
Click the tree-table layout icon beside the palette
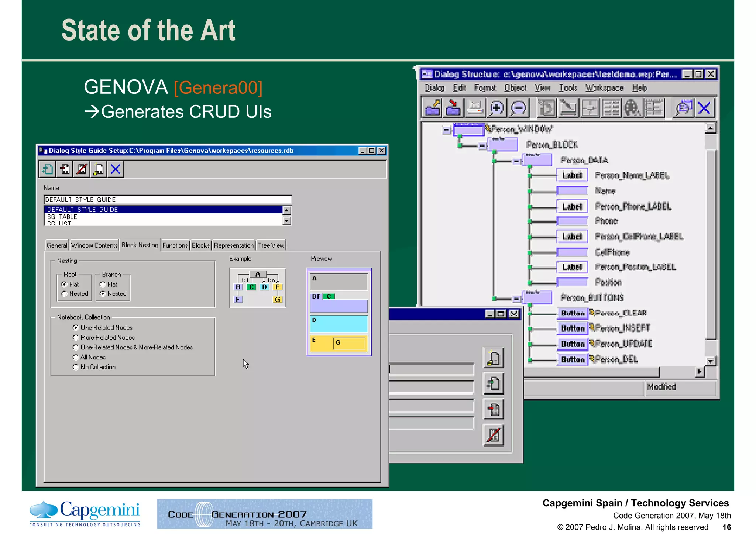tap(654, 108)
